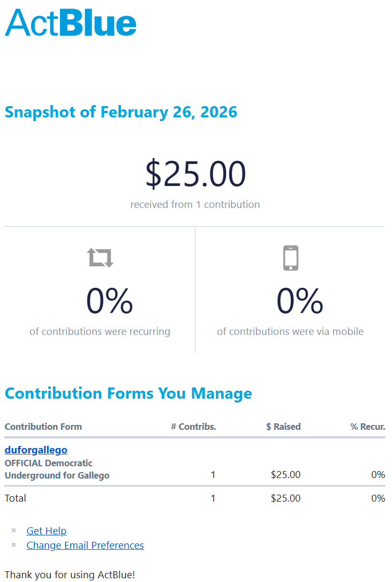This screenshot has width=392, height=582.
Task: Click the $25.00 value in Total row
Action: pos(285,498)
